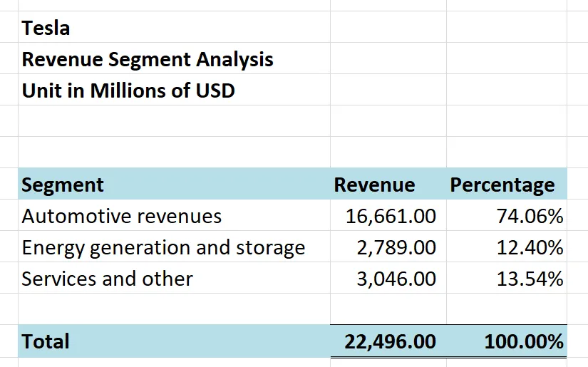Viewport: 588px width, 367px height.
Task: Select the 'Revenue Segment Analysis' title cell
Action: tap(174, 58)
